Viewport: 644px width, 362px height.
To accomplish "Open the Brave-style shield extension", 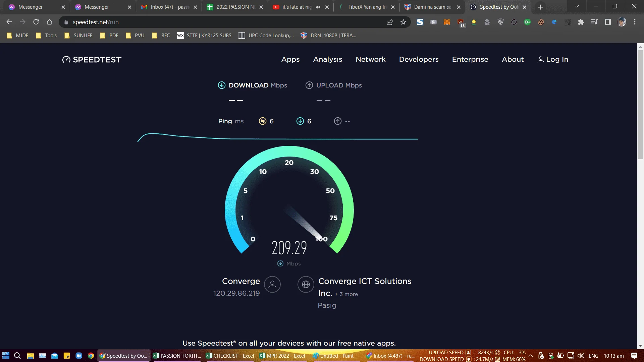I will tap(500, 22).
